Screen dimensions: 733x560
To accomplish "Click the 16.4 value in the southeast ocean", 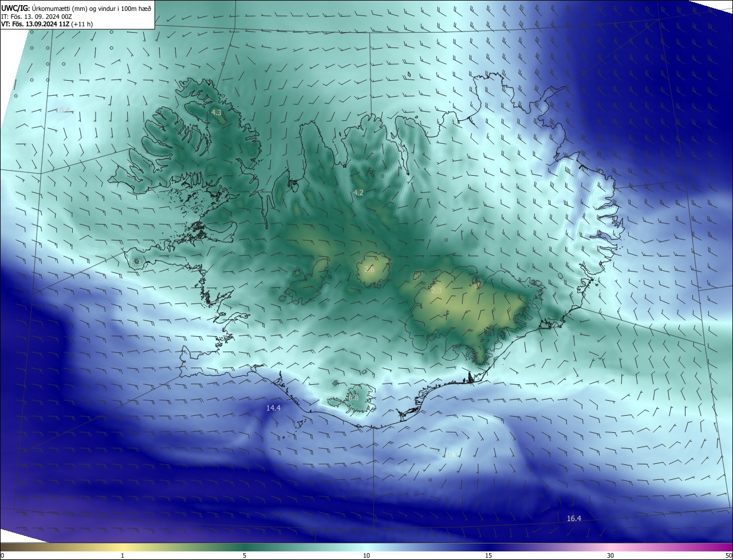I will click(x=574, y=519).
